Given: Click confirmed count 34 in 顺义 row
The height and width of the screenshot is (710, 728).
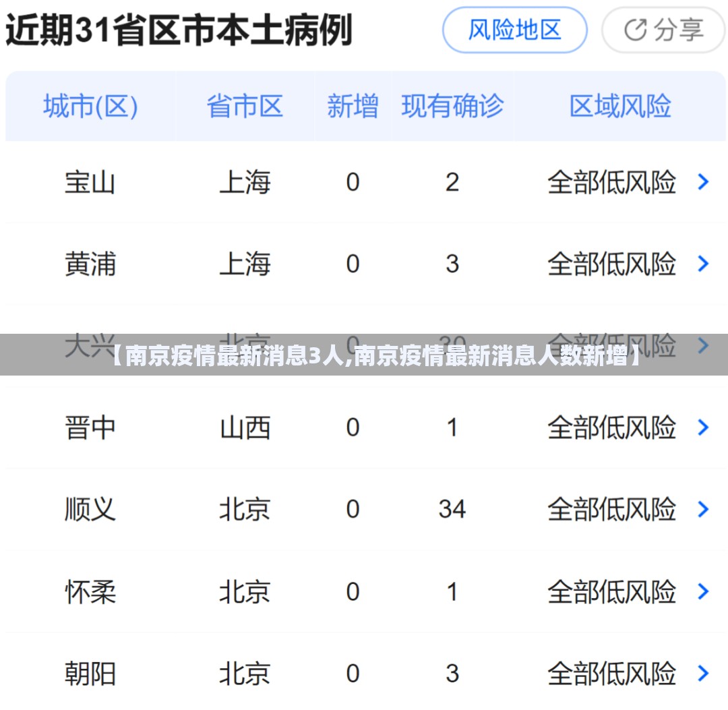Looking at the screenshot, I should click(x=452, y=509).
